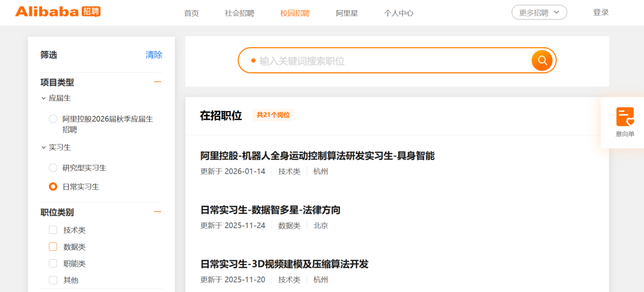Viewport: 644px width, 292px height.
Task: Collapse the 职位类别 section minus icon
Action: pyautogui.click(x=157, y=212)
